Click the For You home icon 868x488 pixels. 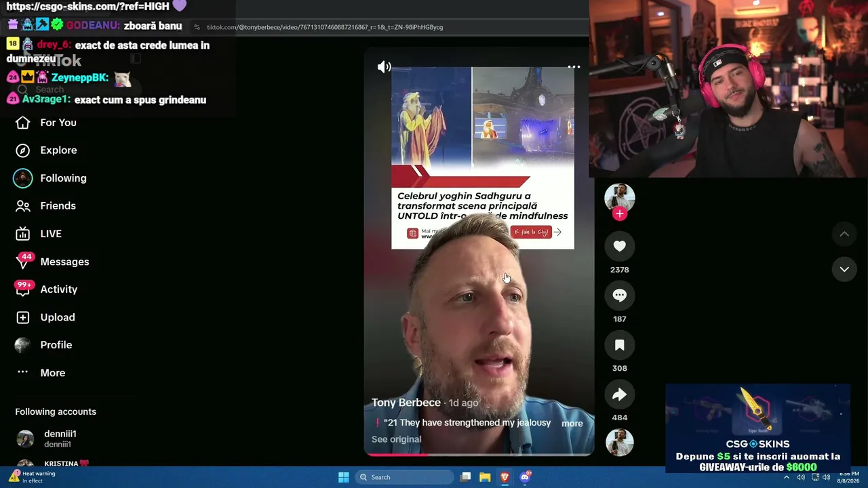pos(22,123)
